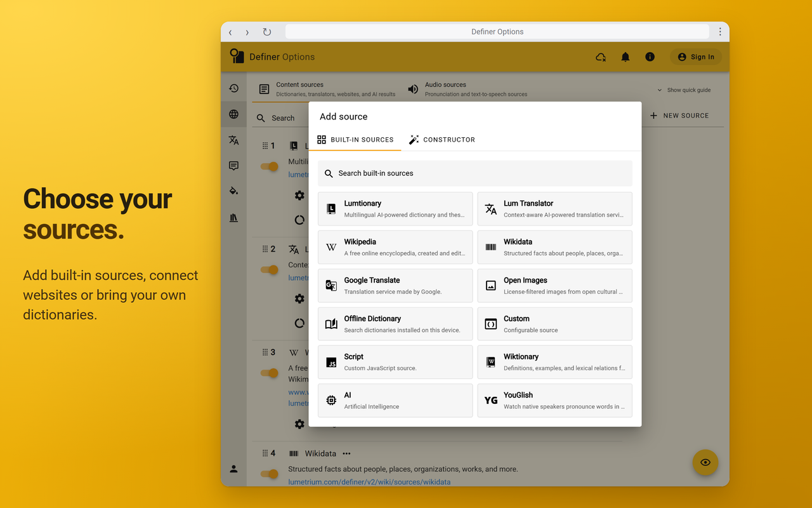Viewport: 812px width, 508px height.
Task: Click the info icon in the header
Action: click(650, 57)
